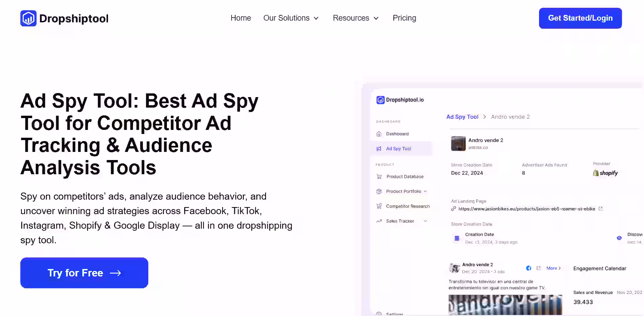
Task: Open Competitor Research in the sidebar
Action: [408, 206]
